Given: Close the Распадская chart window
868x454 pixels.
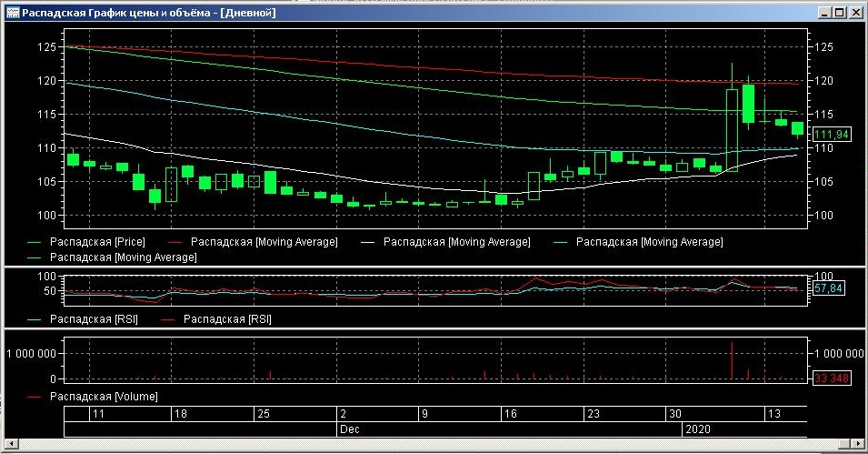Looking at the screenshot, I should [x=855, y=13].
